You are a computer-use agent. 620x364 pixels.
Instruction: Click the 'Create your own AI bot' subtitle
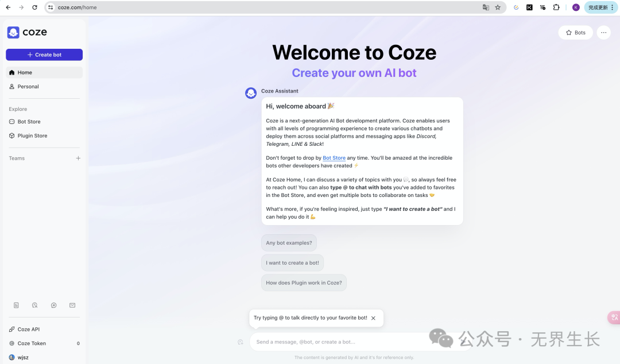pos(354,73)
